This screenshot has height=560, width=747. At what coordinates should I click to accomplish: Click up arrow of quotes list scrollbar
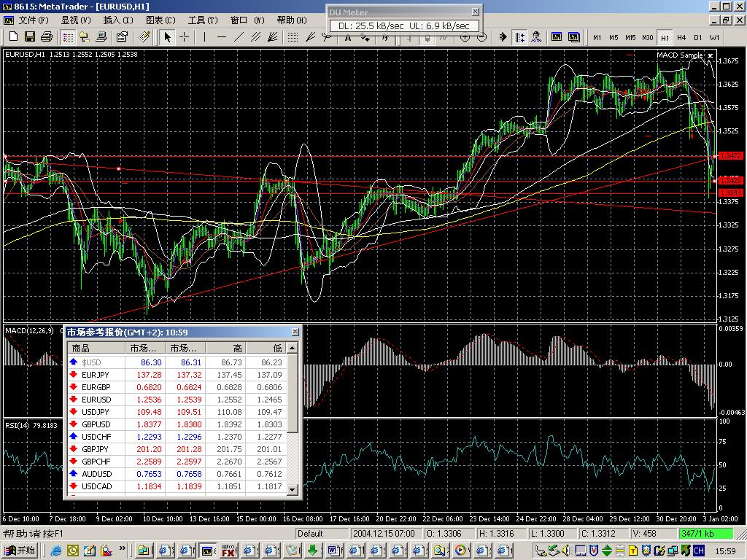click(293, 348)
